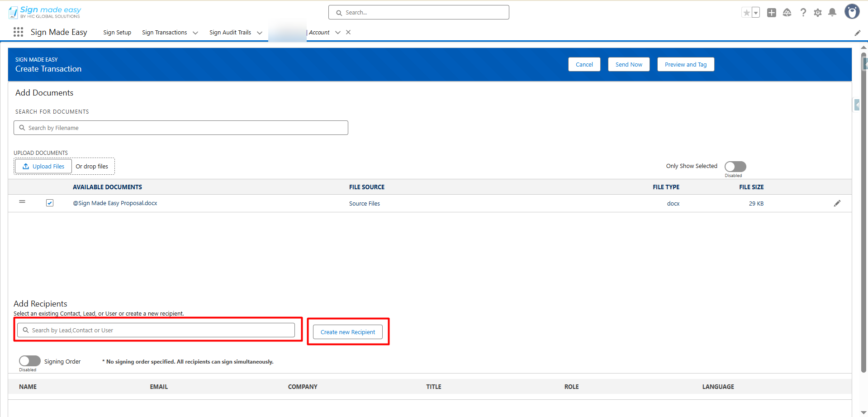The height and width of the screenshot is (417, 868).
Task: Expand the Account tab dropdown chevron
Action: 338,33
